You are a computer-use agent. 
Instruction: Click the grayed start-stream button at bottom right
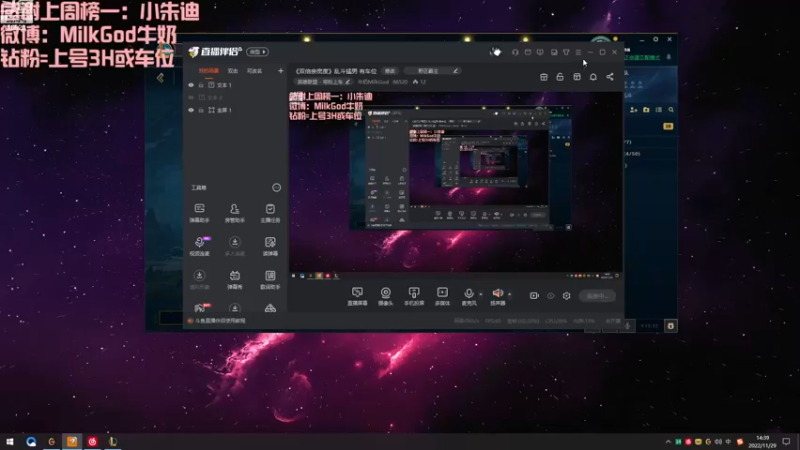[597, 296]
